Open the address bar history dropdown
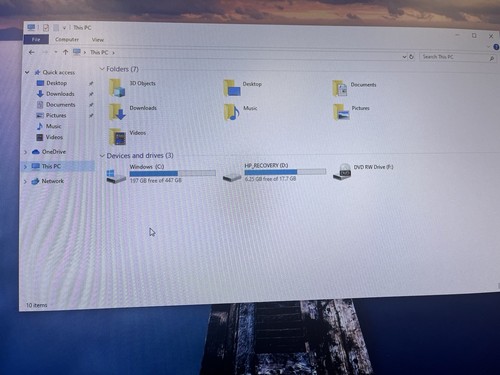The image size is (500, 375). click(404, 57)
